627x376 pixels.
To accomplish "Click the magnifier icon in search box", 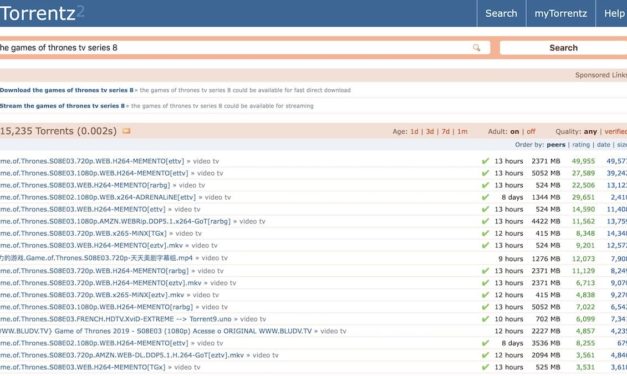I will tap(476, 48).
